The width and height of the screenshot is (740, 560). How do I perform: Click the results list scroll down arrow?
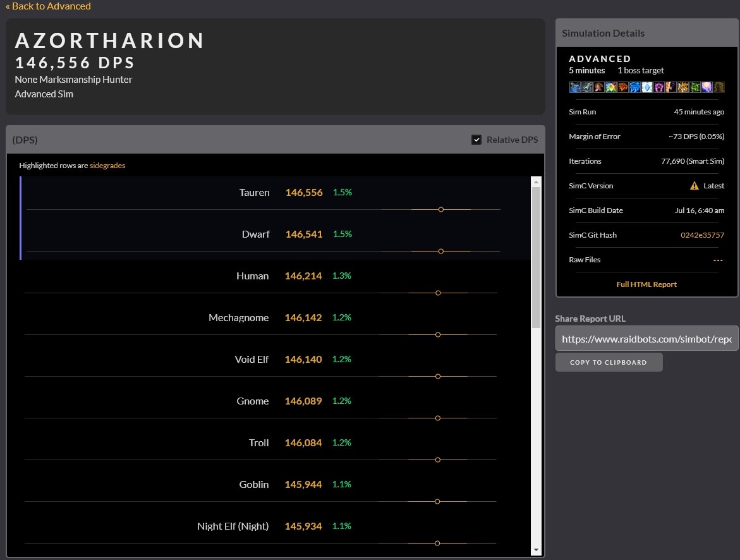click(537, 550)
